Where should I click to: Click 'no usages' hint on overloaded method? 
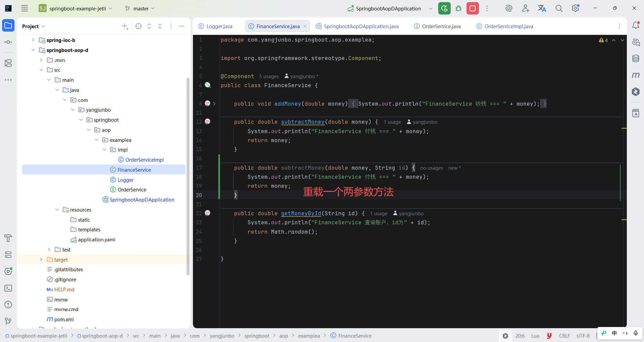(431, 168)
